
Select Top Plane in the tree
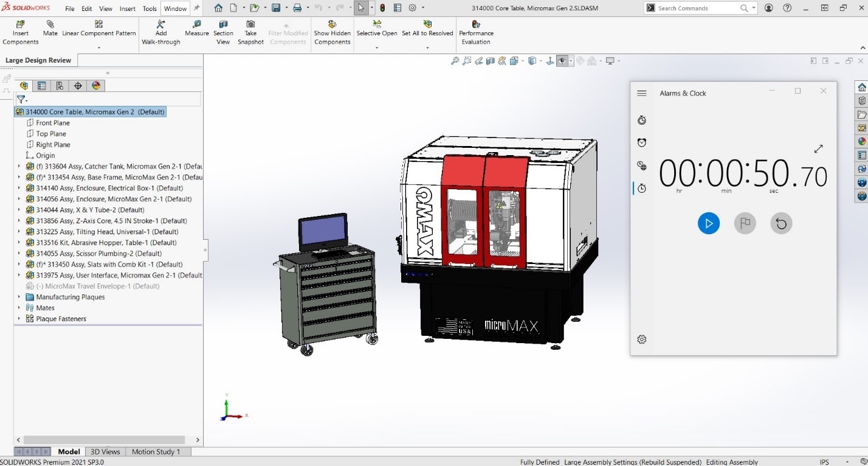click(51, 134)
